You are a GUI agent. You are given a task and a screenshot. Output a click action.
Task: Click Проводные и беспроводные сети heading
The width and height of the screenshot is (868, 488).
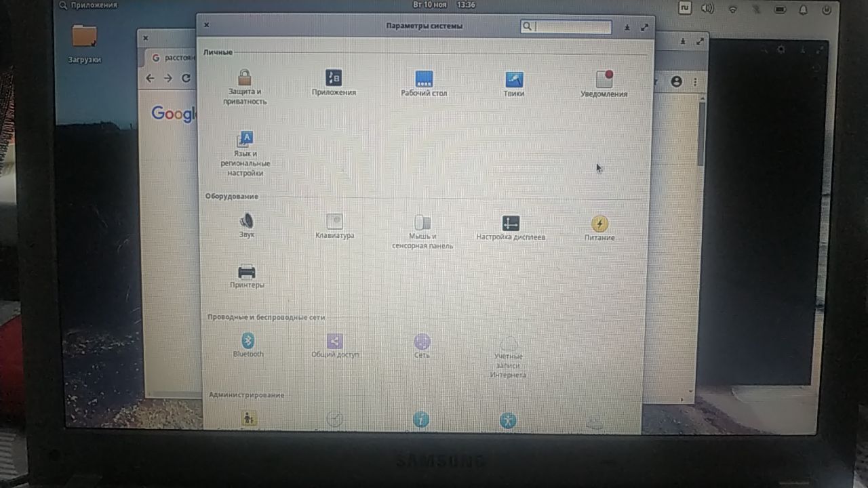click(267, 317)
